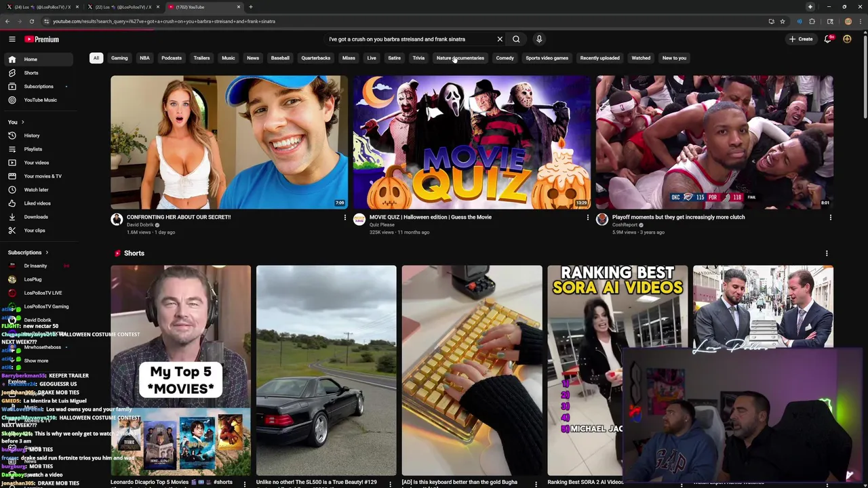Select the Trailers filter chip
868x488 pixels.
coord(201,58)
